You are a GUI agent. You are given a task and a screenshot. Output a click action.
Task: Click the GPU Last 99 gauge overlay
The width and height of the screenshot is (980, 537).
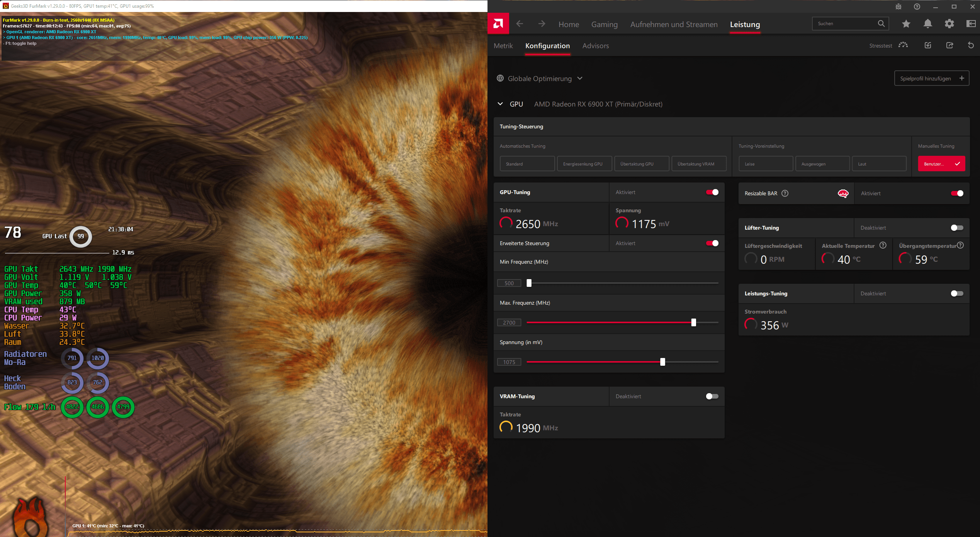click(x=80, y=236)
